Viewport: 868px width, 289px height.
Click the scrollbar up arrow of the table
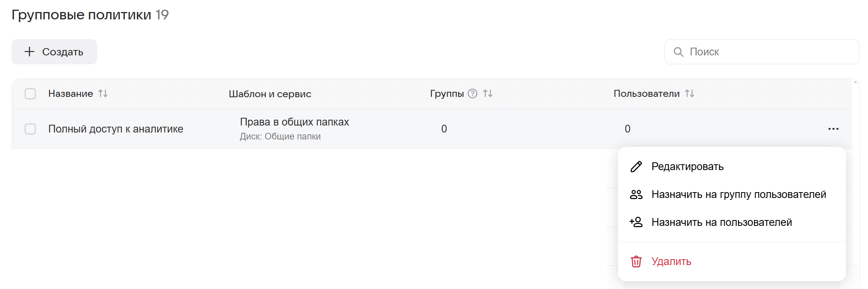tap(855, 82)
